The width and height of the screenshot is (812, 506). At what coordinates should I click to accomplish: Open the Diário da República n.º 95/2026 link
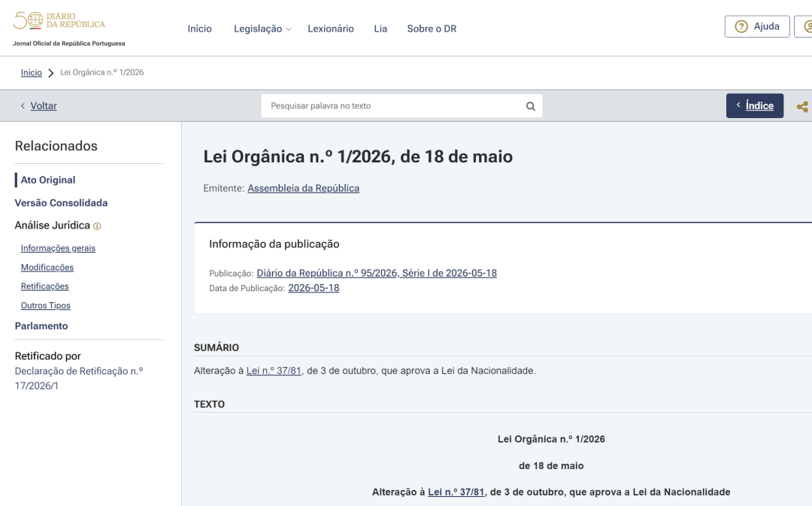(377, 273)
